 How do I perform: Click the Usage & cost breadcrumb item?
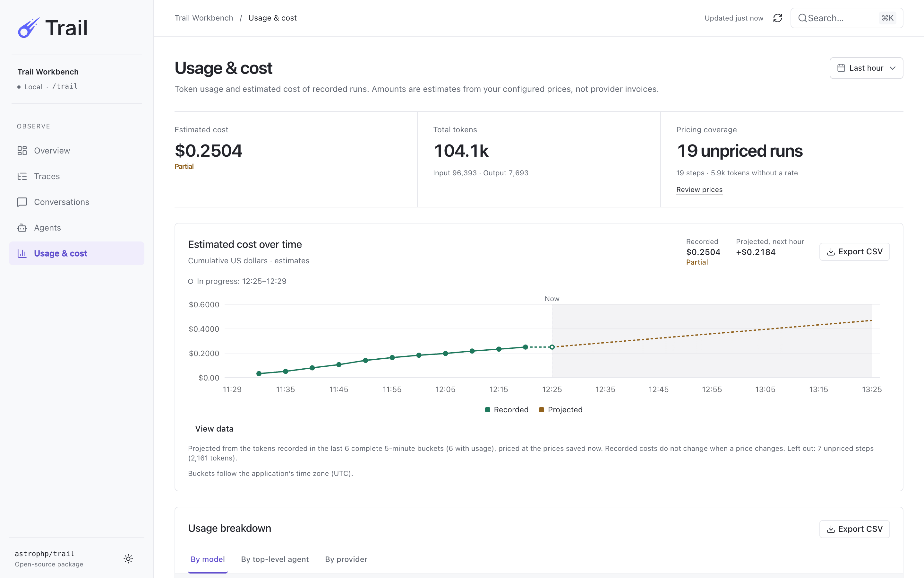point(272,18)
